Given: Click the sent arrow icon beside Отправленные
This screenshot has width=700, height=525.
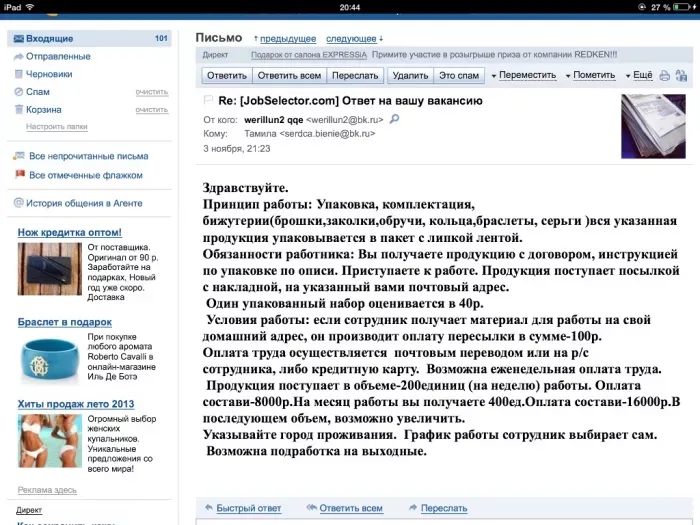Looking at the screenshot, I should click(19, 56).
